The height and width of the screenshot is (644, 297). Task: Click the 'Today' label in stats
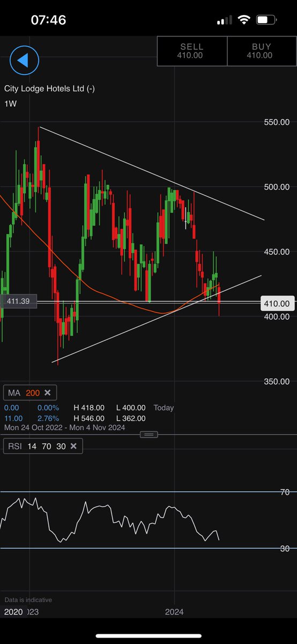click(x=164, y=408)
